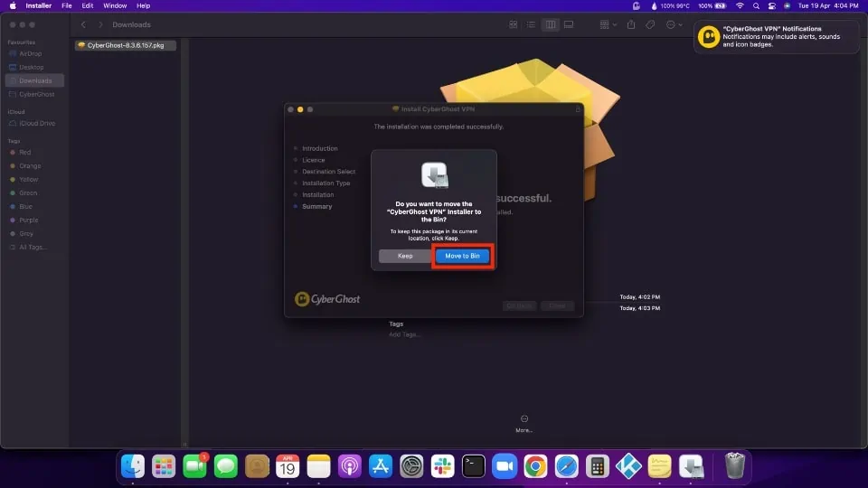Image resolution: width=868 pixels, height=488 pixels.
Task: Open Messages from the Dock
Action: coord(226,466)
